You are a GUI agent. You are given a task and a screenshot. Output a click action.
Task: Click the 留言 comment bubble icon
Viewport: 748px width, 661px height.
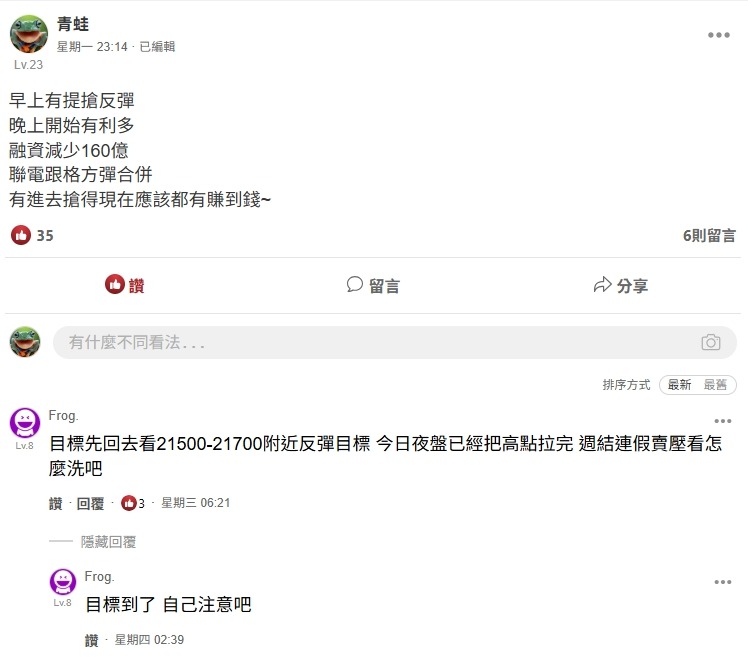coord(354,284)
